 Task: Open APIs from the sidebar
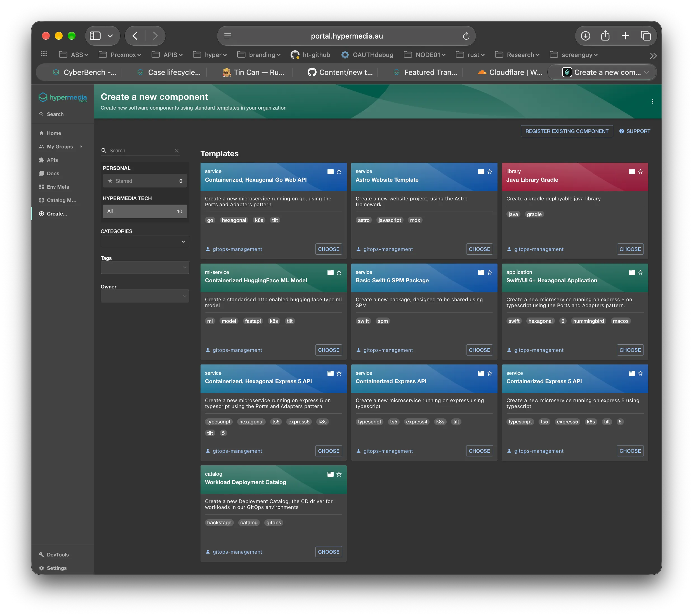point(52,160)
